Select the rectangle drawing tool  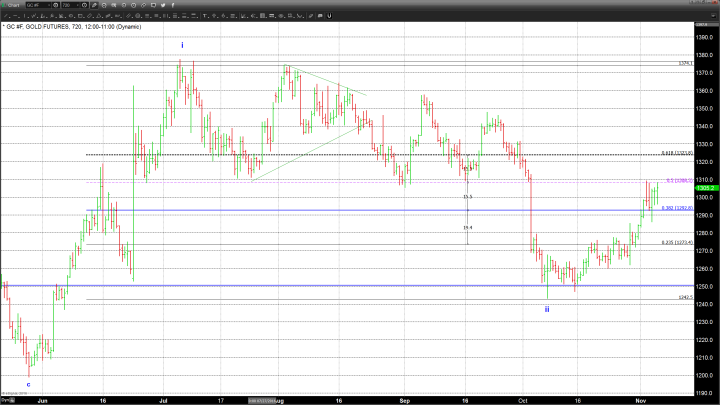click(x=80, y=16)
